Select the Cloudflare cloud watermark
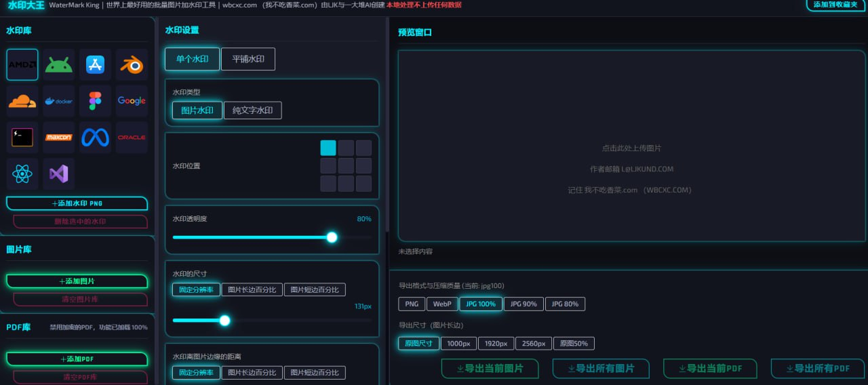 click(22, 101)
